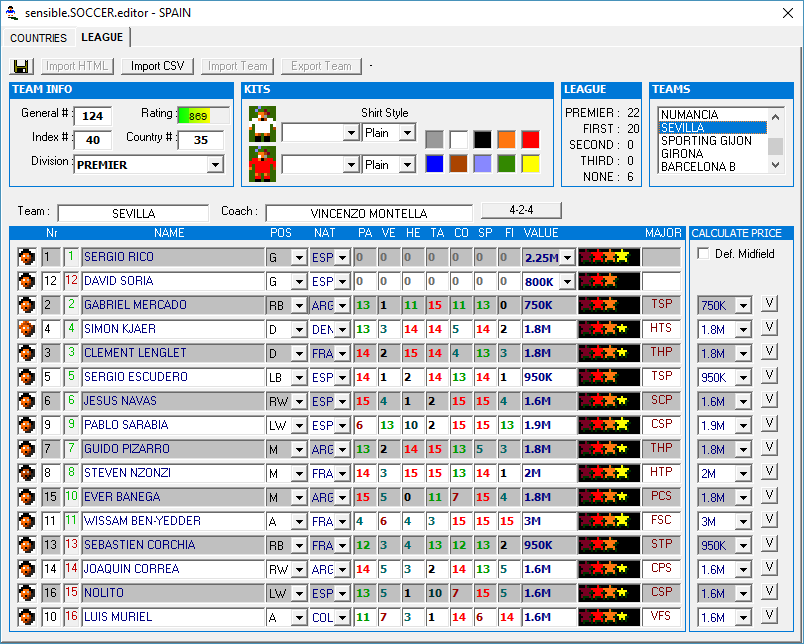Click the top home kit player sprite
This screenshot has width=804, height=644.
coord(263,124)
